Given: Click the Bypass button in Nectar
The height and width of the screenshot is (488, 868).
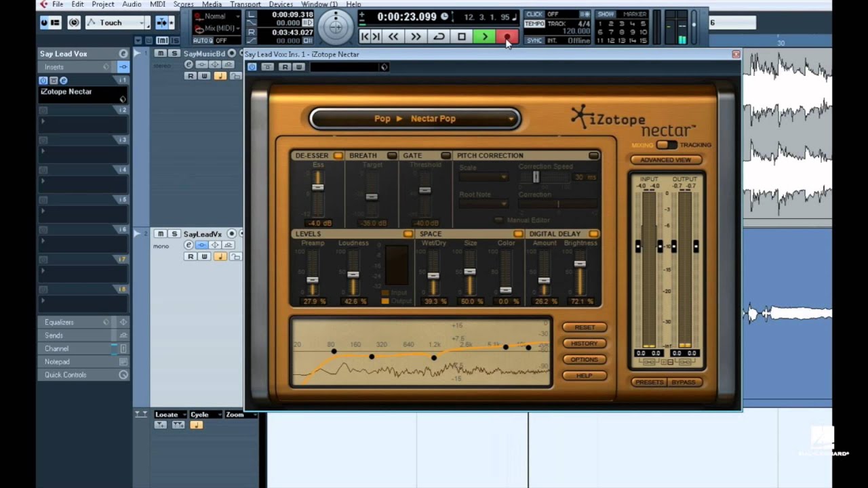Looking at the screenshot, I should pyautogui.click(x=684, y=382).
